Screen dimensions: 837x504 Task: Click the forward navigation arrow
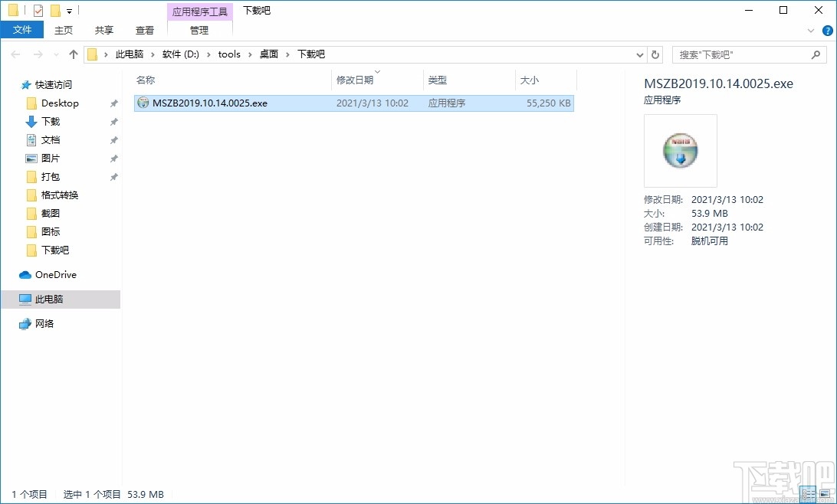tap(38, 54)
